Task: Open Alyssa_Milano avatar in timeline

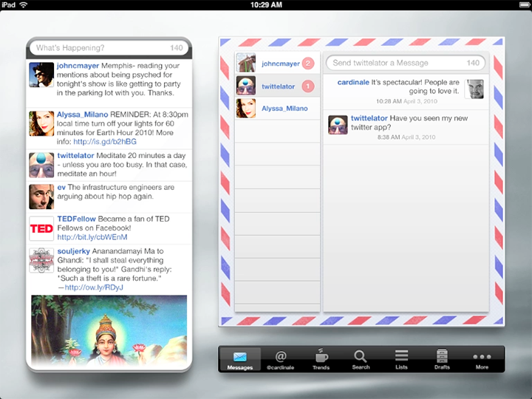Action: 41,123
